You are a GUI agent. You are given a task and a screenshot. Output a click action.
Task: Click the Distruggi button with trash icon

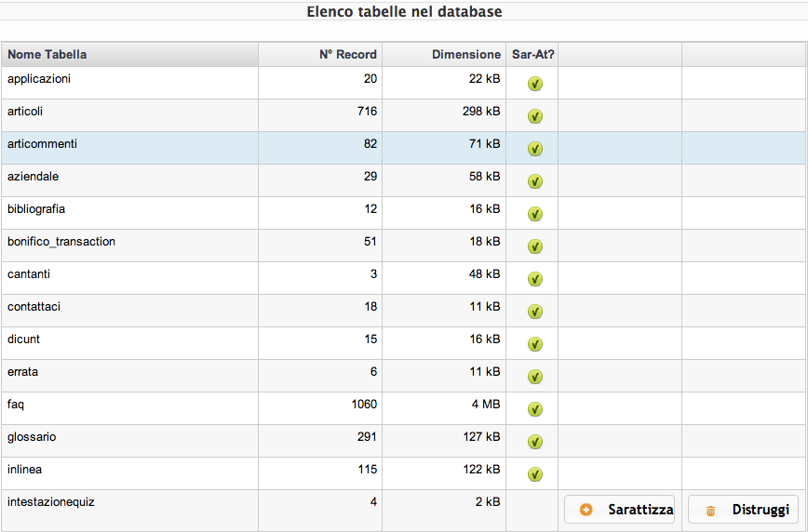[743, 510]
